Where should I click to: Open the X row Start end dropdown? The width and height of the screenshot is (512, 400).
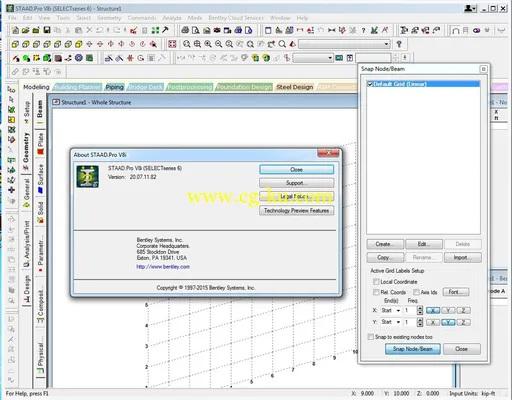point(398,310)
